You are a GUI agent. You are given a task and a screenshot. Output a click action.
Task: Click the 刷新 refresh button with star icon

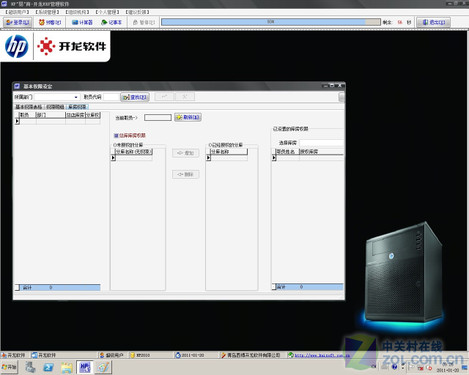coord(188,117)
